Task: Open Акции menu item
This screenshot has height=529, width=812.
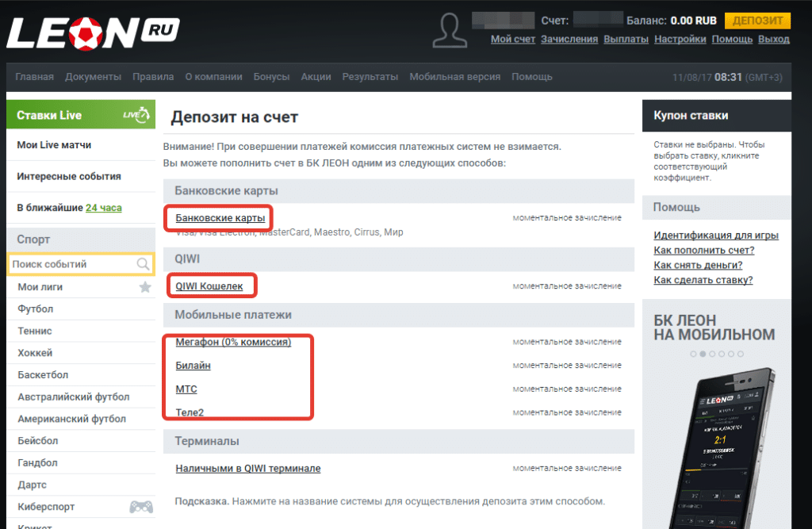Action: pos(316,77)
